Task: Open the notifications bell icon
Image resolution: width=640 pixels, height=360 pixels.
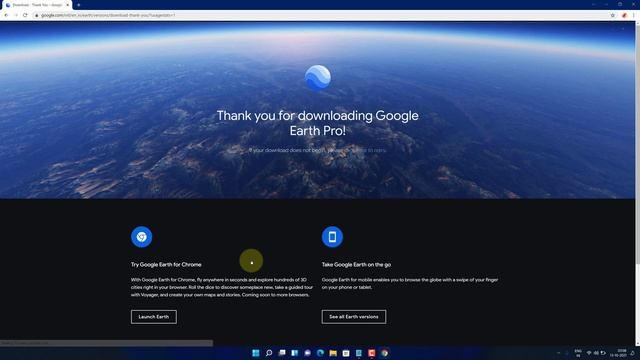Action: (x=633, y=353)
